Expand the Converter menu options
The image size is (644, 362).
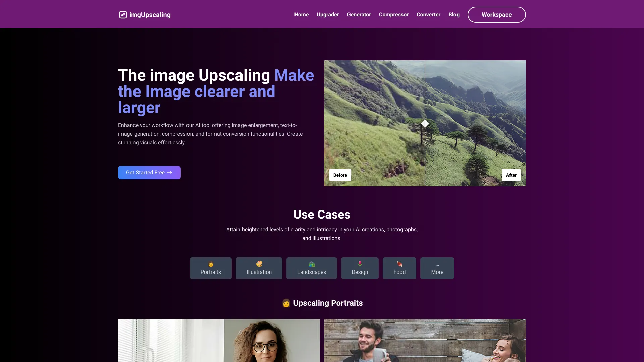click(x=428, y=15)
